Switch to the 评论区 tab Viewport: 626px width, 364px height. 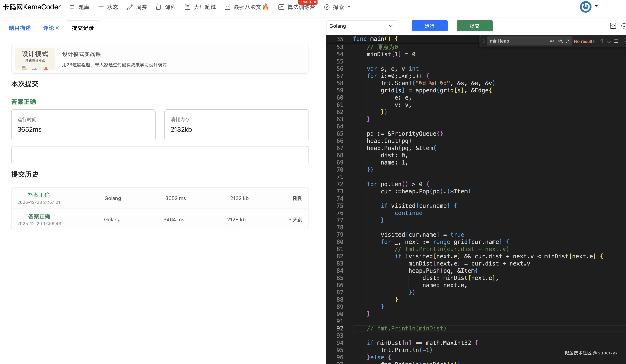click(51, 28)
